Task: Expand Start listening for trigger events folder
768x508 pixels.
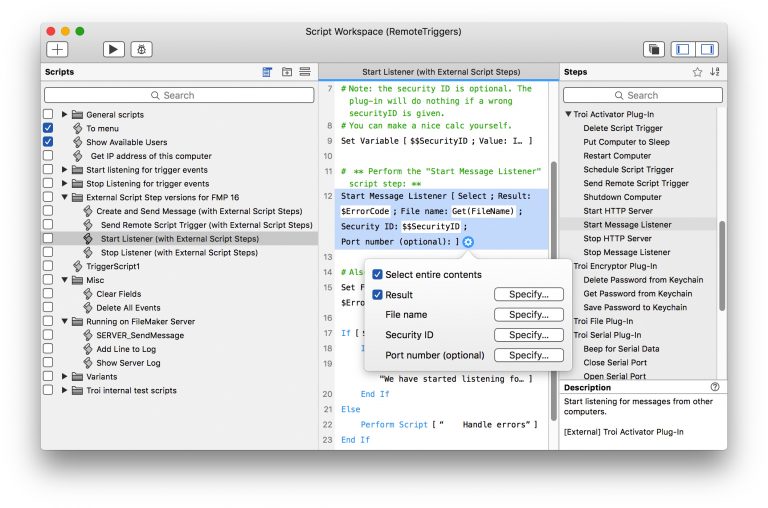Action: tap(64, 169)
